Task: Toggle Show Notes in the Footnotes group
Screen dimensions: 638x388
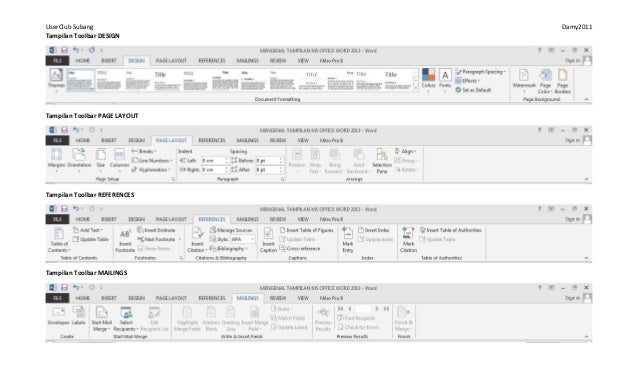Action: point(154,248)
